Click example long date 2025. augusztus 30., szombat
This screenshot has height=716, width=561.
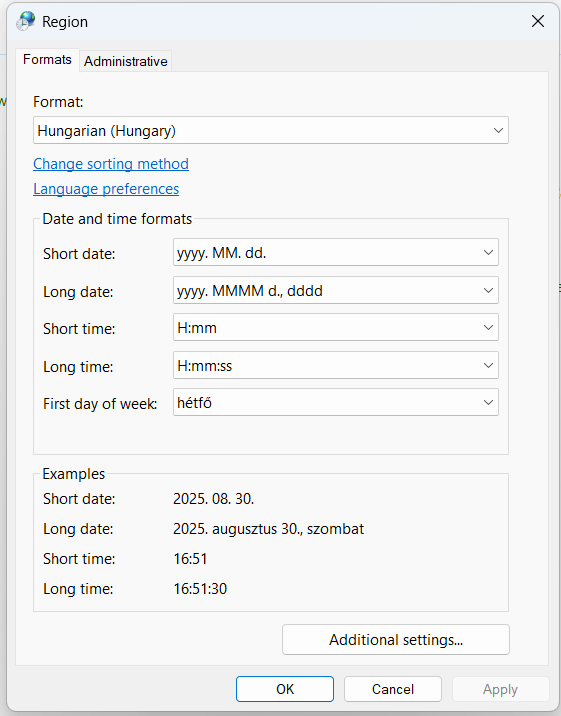pyautogui.click(x=268, y=529)
